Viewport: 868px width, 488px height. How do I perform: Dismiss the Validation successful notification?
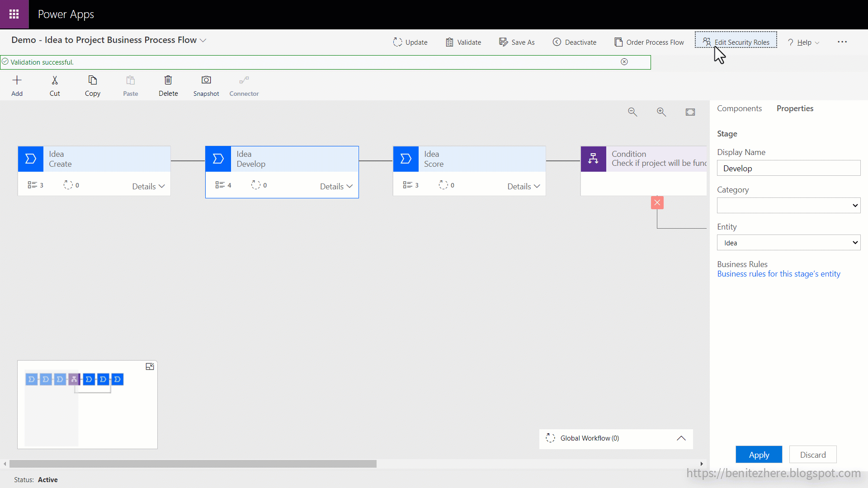tap(624, 62)
